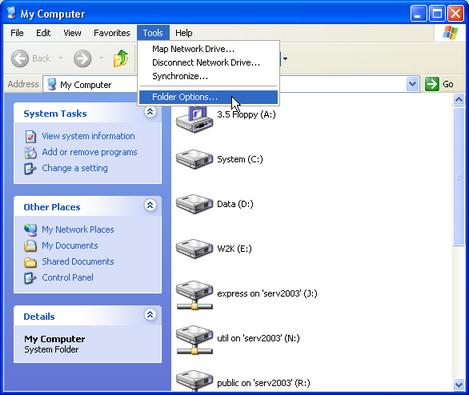Open the Help menu
This screenshot has width=469, height=395.
184,33
